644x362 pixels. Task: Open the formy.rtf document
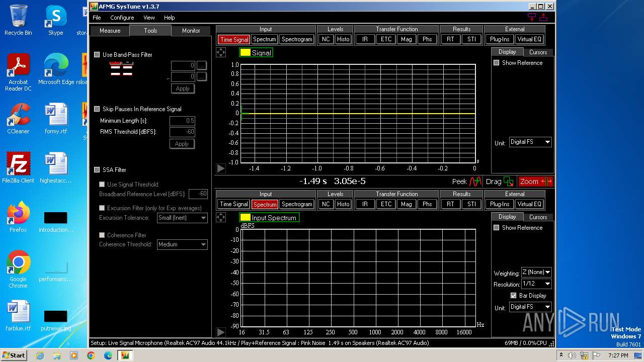click(56, 119)
